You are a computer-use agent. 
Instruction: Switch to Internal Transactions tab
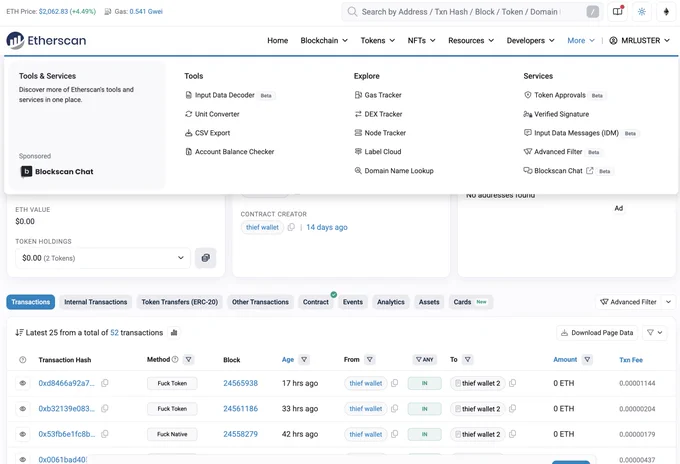[96, 302]
